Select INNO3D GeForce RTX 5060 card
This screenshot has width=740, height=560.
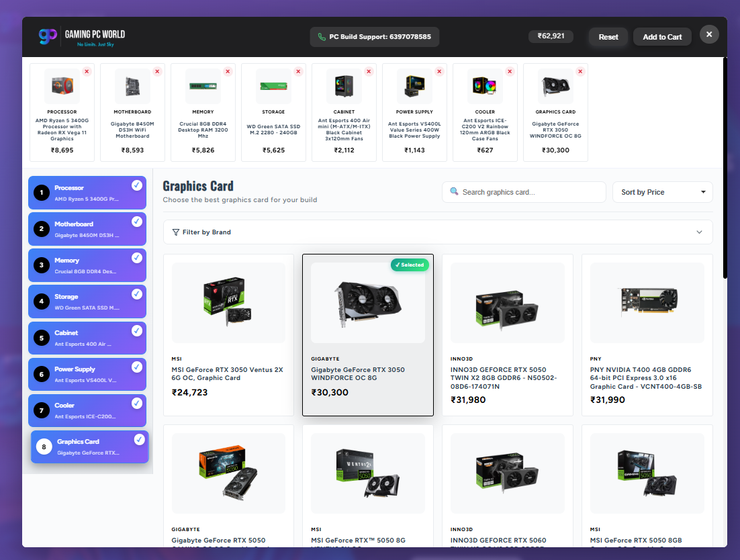coord(508,486)
